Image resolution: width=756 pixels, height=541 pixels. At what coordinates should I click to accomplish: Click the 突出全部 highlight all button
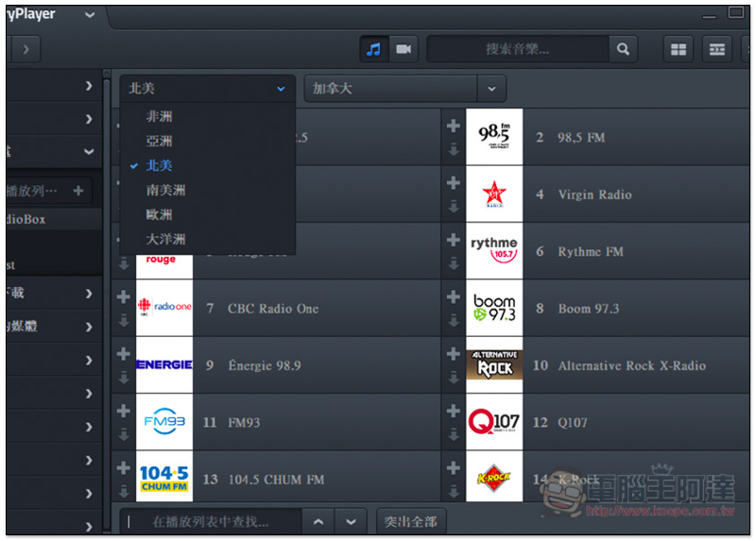[411, 521]
